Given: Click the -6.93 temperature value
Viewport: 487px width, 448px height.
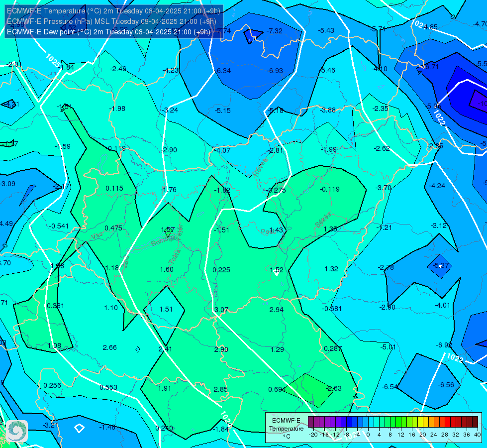Looking at the screenshot, I should pos(275,71).
